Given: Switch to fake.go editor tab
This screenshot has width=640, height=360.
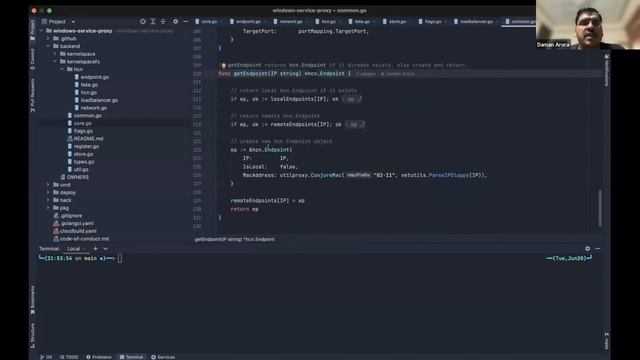Looking at the screenshot, I should click(x=361, y=22).
